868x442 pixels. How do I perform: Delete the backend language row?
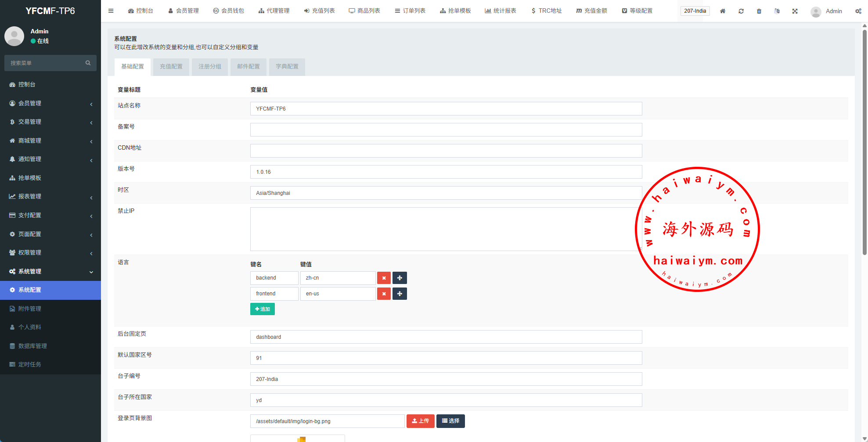384,278
